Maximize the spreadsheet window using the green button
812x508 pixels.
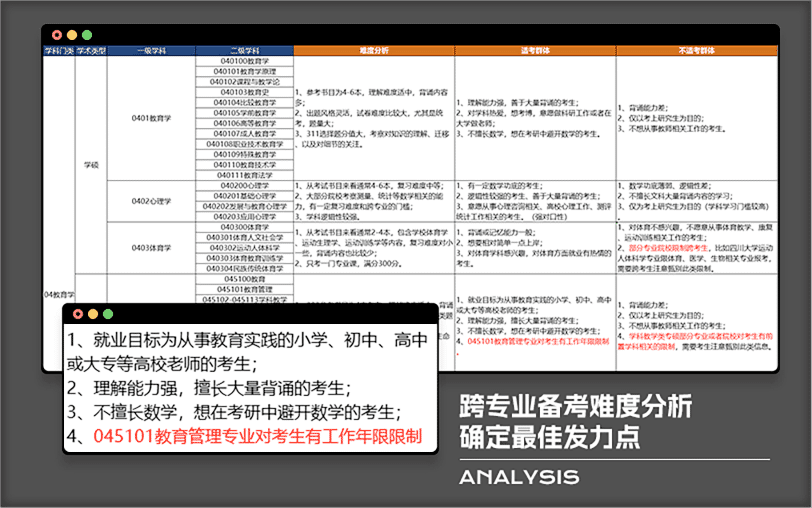[x=86, y=35]
